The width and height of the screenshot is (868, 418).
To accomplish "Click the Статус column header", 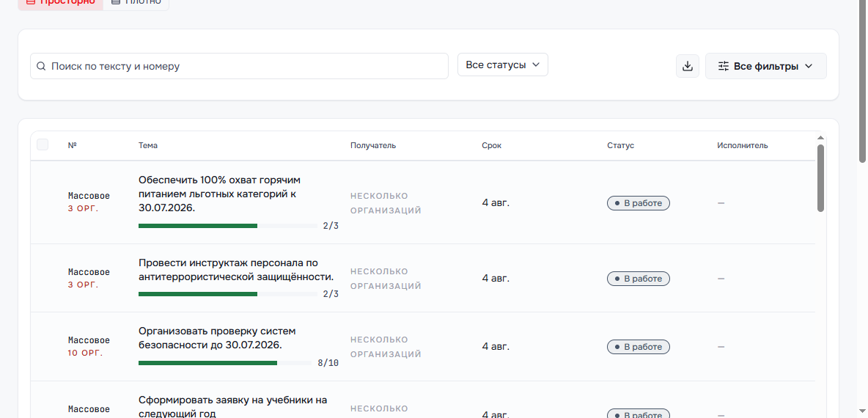I will (620, 146).
